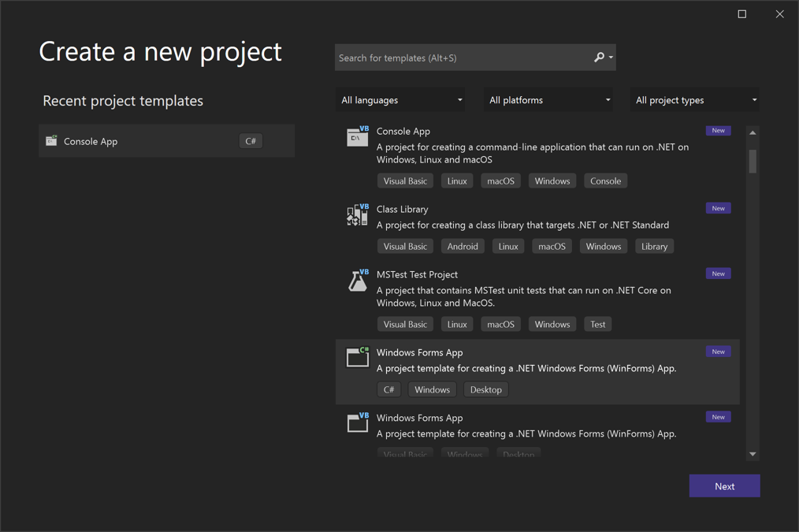Expand the search options arrow

click(x=611, y=58)
